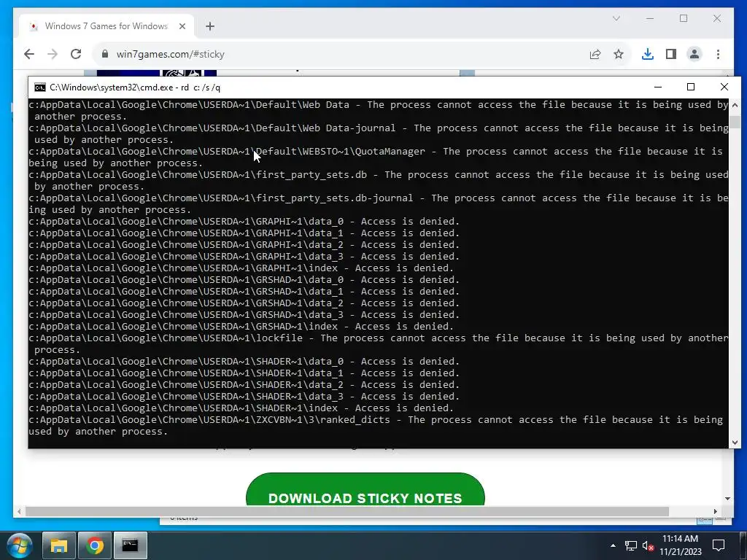Click the Web Data-journal error line
747x560 pixels.
click(x=379, y=134)
